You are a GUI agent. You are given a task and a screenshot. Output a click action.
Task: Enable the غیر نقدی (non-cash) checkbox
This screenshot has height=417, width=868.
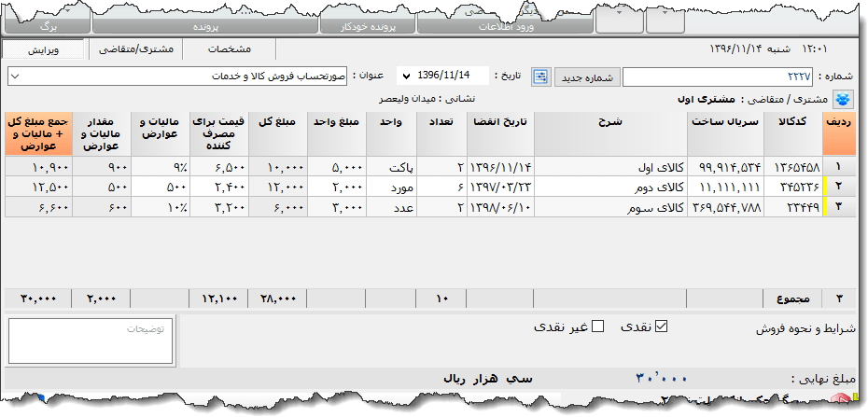point(598,327)
